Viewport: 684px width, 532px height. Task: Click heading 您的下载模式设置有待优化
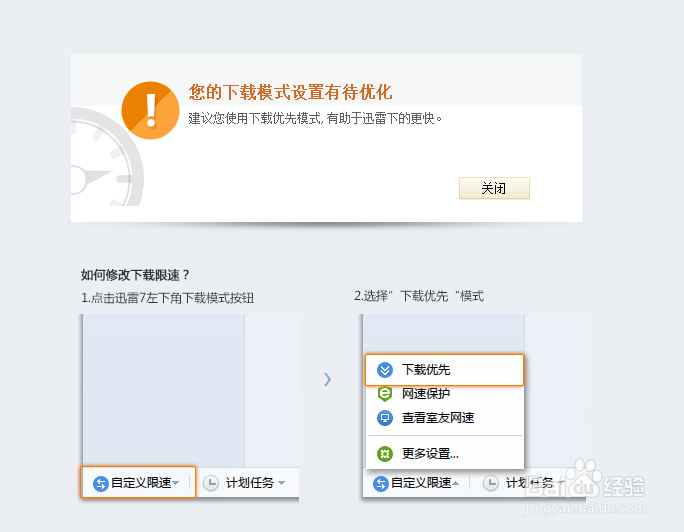[x=291, y=92]
